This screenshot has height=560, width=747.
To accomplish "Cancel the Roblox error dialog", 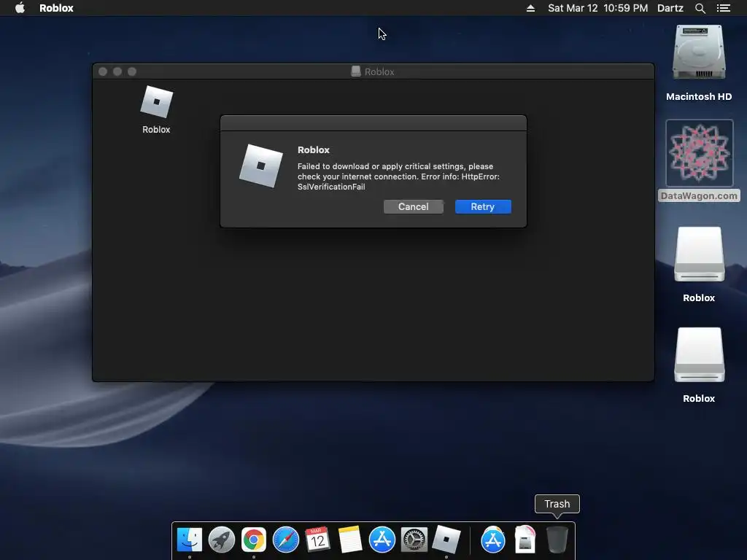I will click(x=413, y=206).
